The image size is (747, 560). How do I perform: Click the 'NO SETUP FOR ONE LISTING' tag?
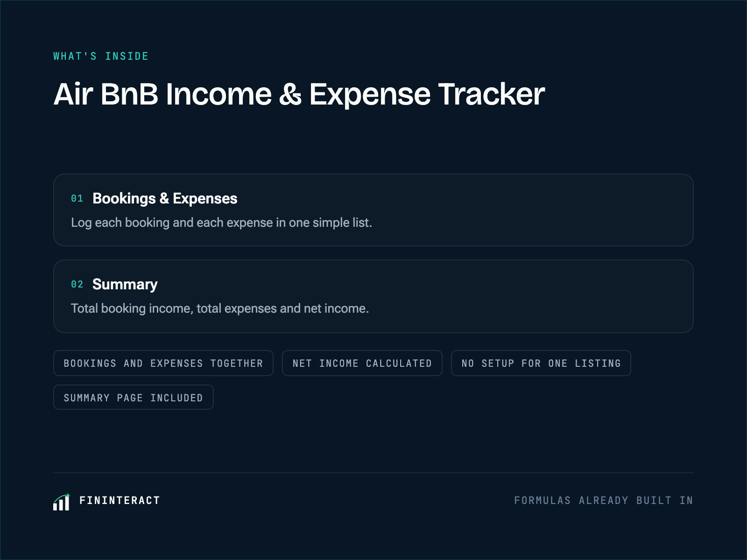tap(541, 363)
